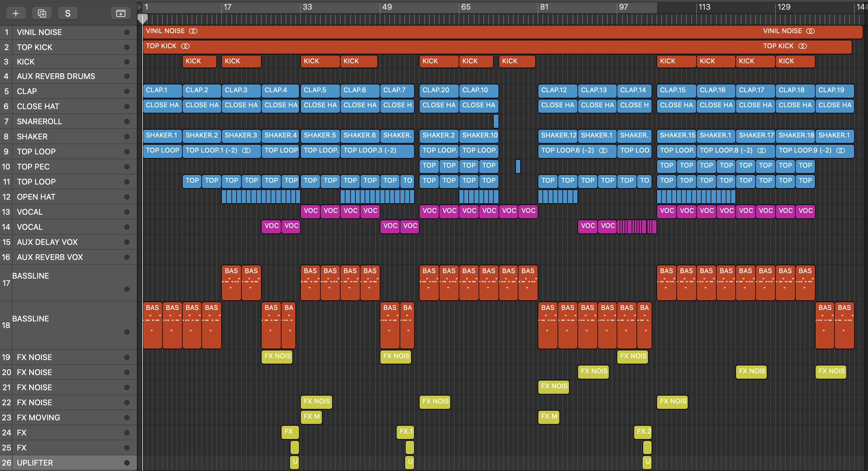Click loop icon on TOP LOOP.1 (-2) region
The height and width of the screenshot is (471, 868).
(246, 150)
